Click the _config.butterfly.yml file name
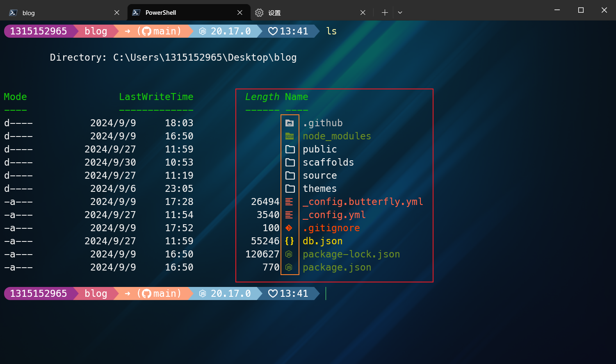Image resolution: width=616 pixels, height=364 pixels. coord(363,202)
